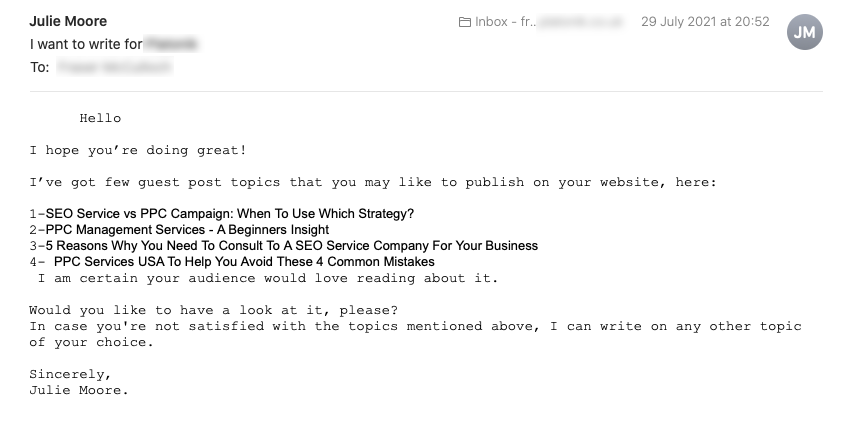Image resolution: width=850 pixels, height=427 pixels.
Task: Click the Inbox folder icon
Action: 465,22
